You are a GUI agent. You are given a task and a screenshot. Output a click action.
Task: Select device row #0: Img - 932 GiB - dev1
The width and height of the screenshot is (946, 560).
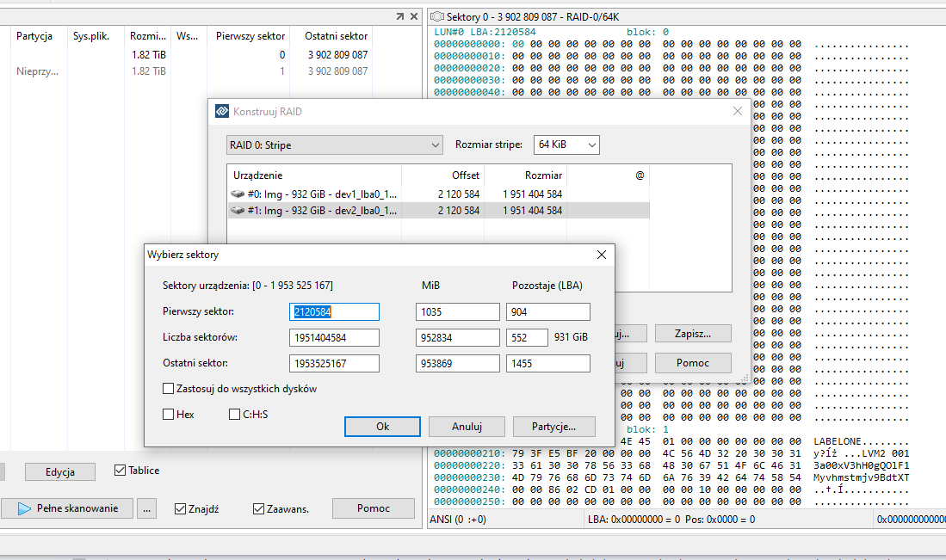coord(439,194)
